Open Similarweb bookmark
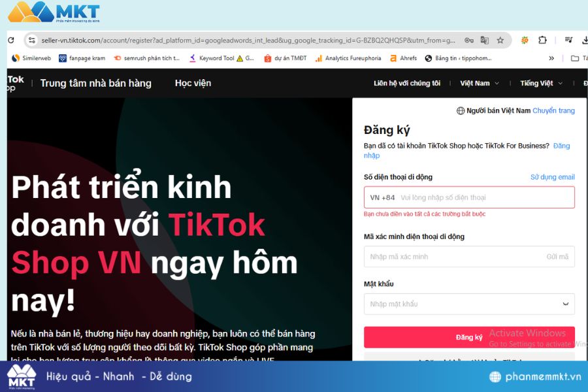This screenshot has width=588, height=392. point(31,58)
